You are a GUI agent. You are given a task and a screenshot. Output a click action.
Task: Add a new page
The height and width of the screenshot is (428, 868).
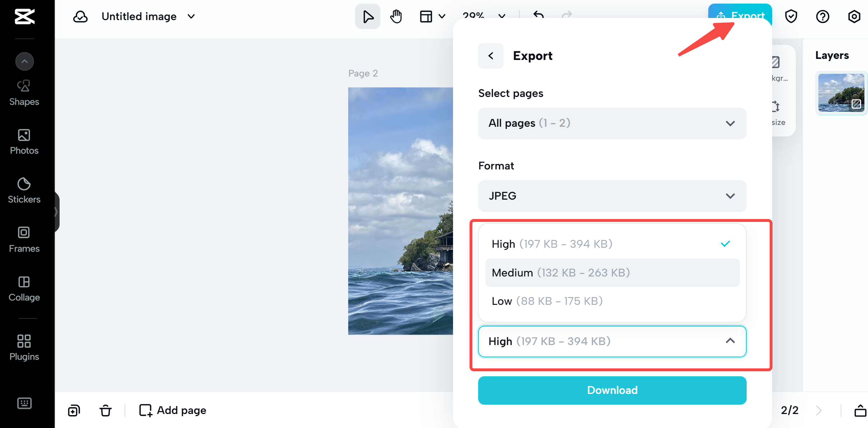coord(172,410)
